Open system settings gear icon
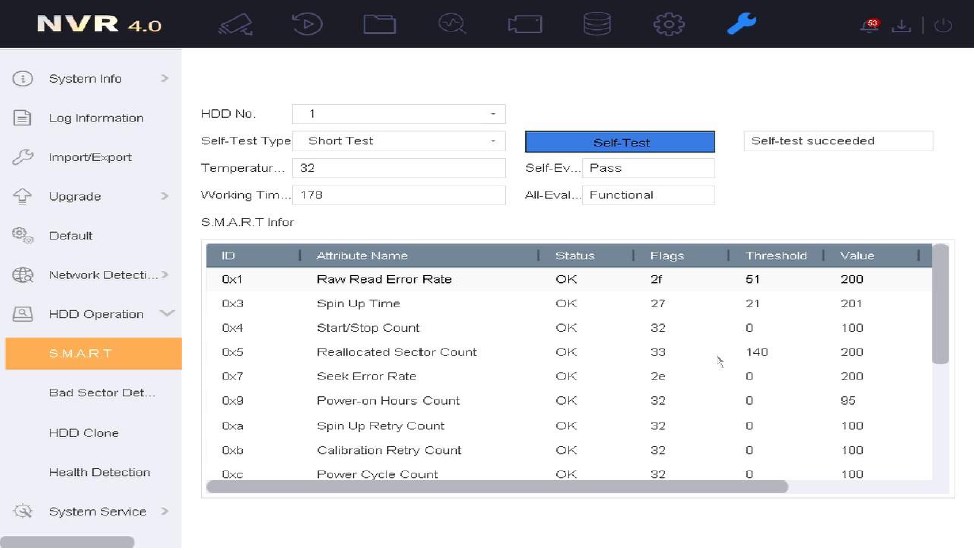Screen dimensions: 975x550 668,24
